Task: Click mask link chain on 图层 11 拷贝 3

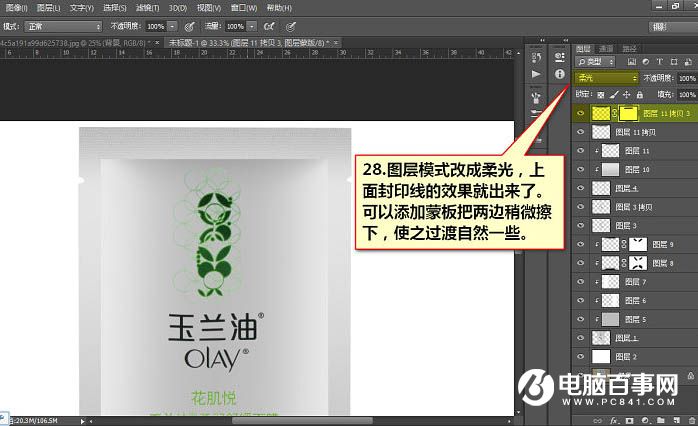Action: tap(614, 114)
